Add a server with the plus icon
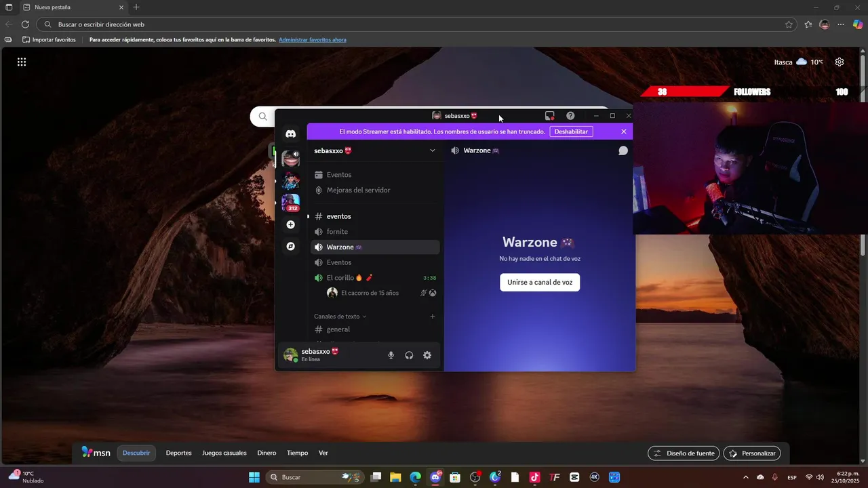This screenshot has width=868, height=488. [x=290, y=224]
